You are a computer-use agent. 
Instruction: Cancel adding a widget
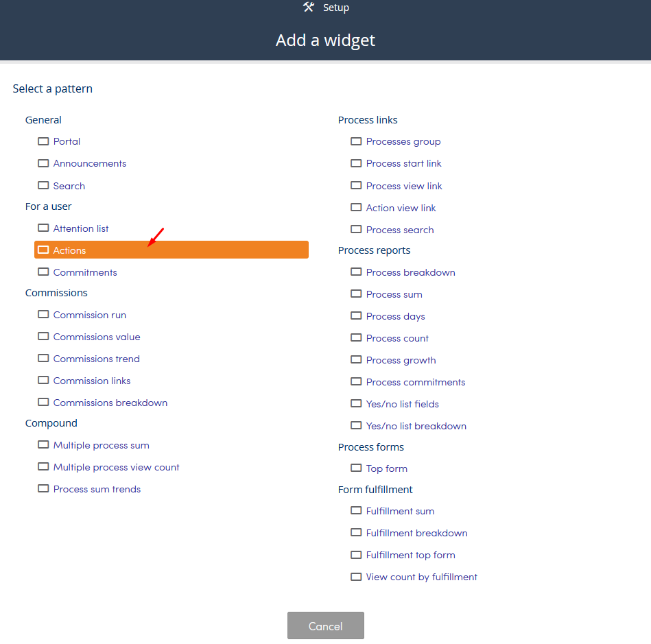click(325, 625)
